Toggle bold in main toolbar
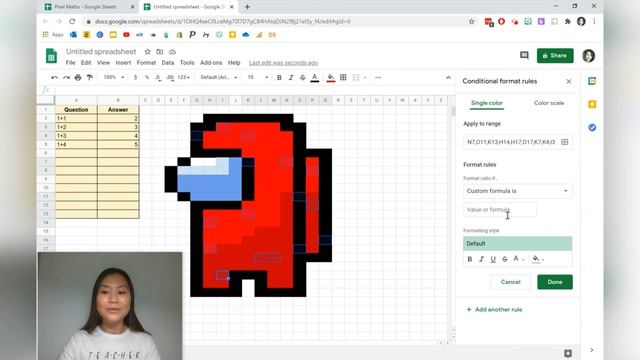 click(x=279, y=78)
